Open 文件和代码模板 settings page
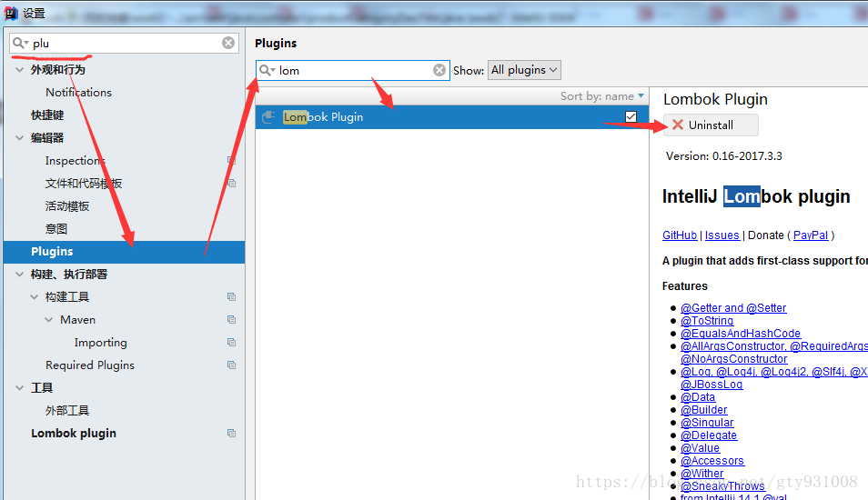Viewport: 868px width, 500px height. (84, 183)
